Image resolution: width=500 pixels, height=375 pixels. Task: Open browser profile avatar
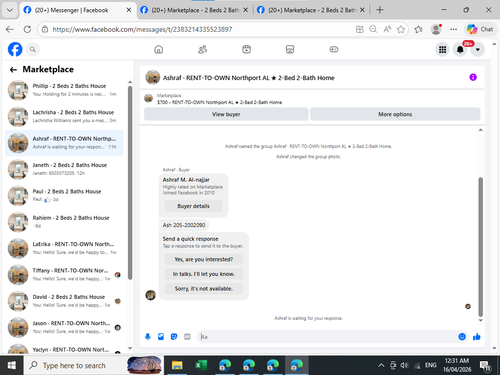436,29
